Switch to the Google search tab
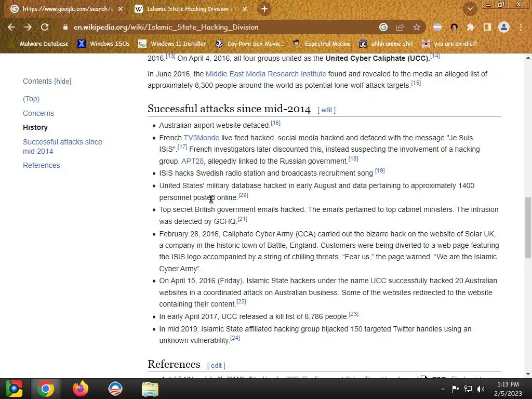The width and height of the screenshot is (532, 399). [66, 9]
